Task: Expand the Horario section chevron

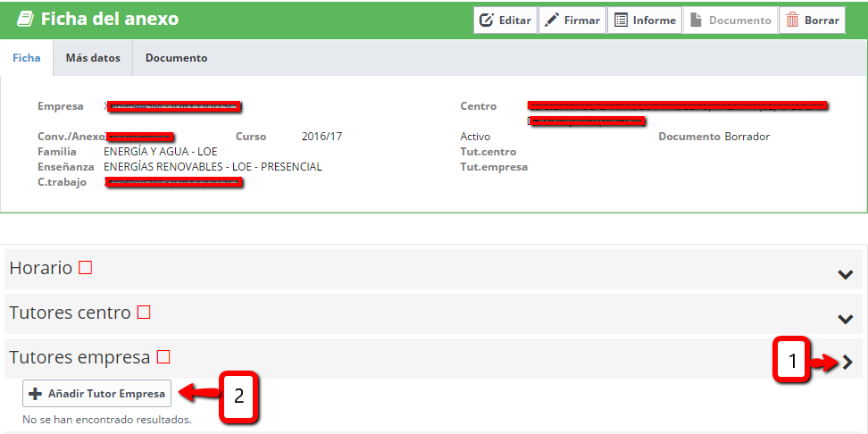Action: [845, 274]
